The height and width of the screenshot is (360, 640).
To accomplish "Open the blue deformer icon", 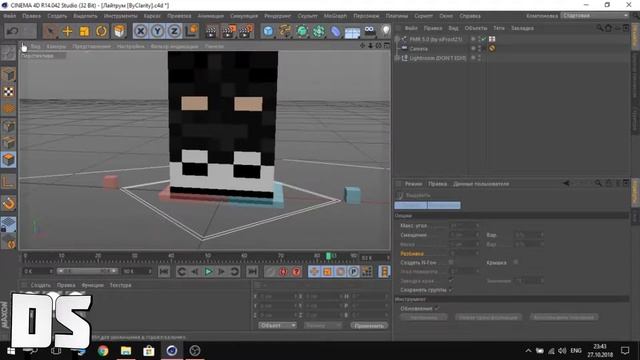I will click(335, 31).
